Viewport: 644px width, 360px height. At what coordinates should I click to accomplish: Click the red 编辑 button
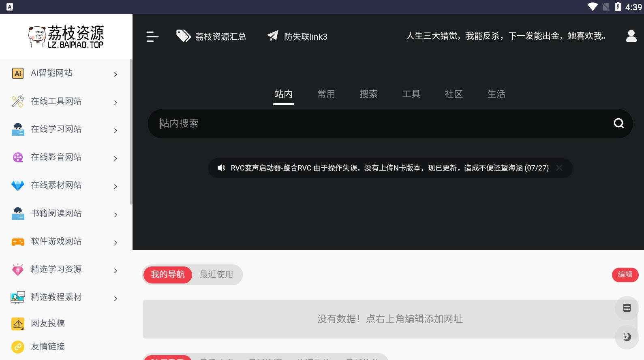(x=625, y=275)
